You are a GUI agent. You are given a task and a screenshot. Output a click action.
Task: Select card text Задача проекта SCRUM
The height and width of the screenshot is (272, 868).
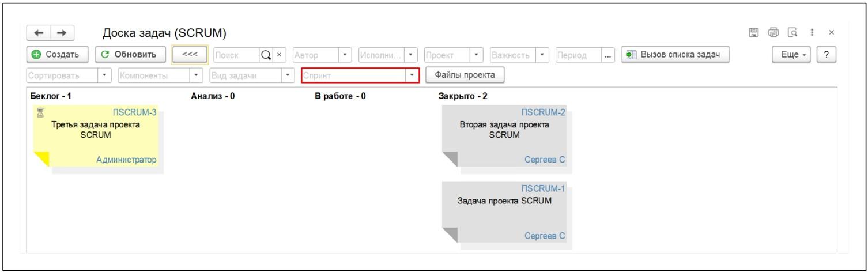click(505, 201)
